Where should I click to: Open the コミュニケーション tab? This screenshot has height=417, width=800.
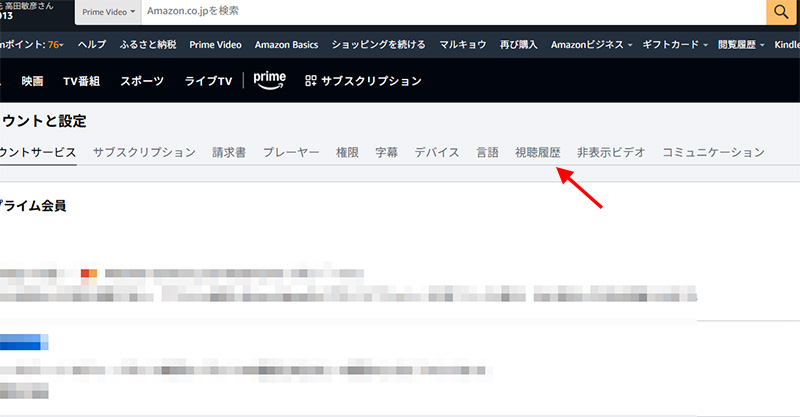point(713,153)
